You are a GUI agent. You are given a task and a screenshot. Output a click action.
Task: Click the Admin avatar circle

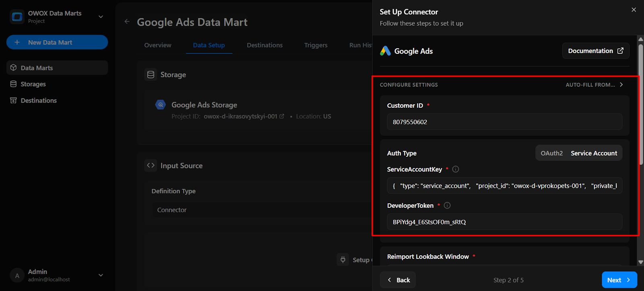pos(17,276)
